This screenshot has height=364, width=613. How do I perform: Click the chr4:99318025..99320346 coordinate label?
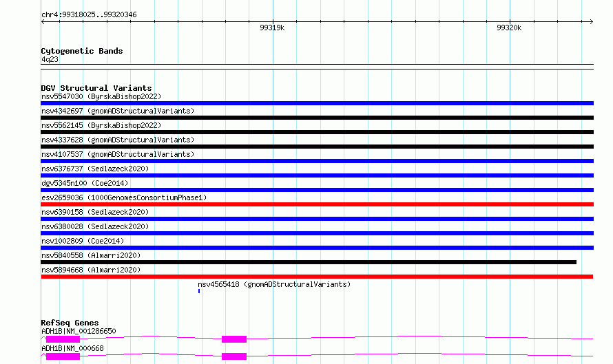point(89,14)
